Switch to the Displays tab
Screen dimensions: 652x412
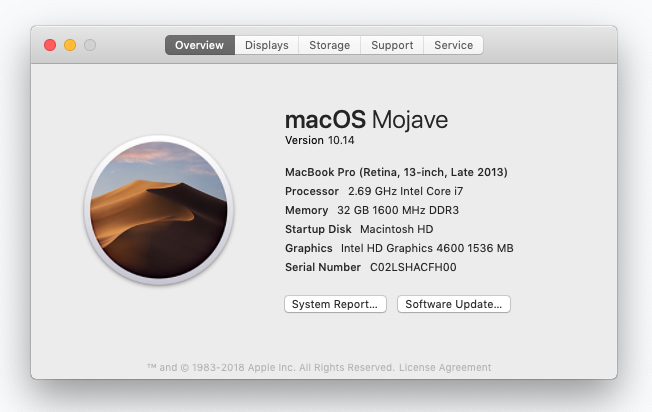267,45
